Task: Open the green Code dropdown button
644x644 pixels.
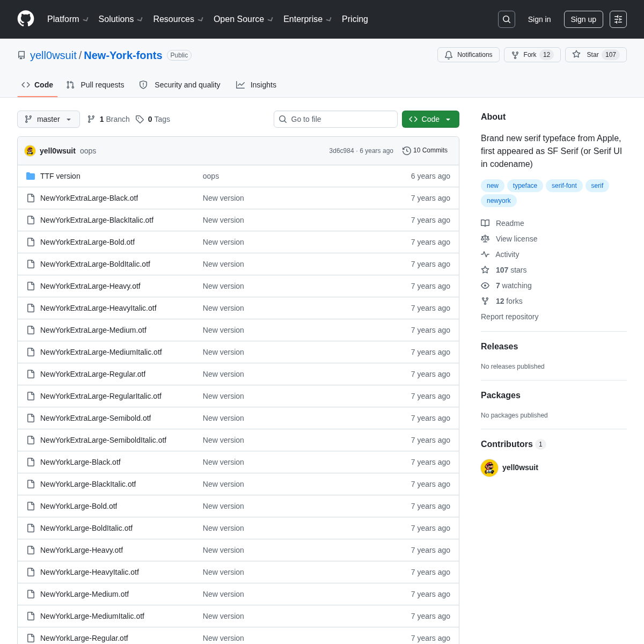Action: (x=430, y=119)
